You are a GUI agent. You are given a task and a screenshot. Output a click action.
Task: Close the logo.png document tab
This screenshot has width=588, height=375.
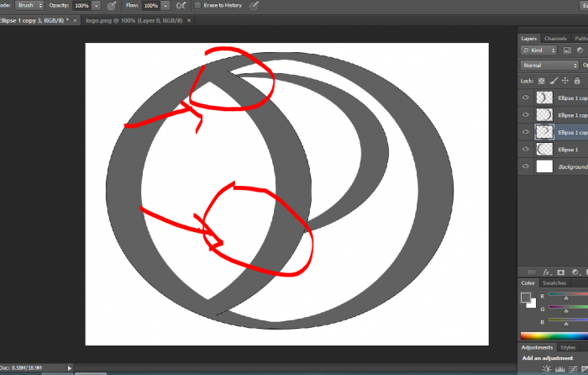point(189,21)
